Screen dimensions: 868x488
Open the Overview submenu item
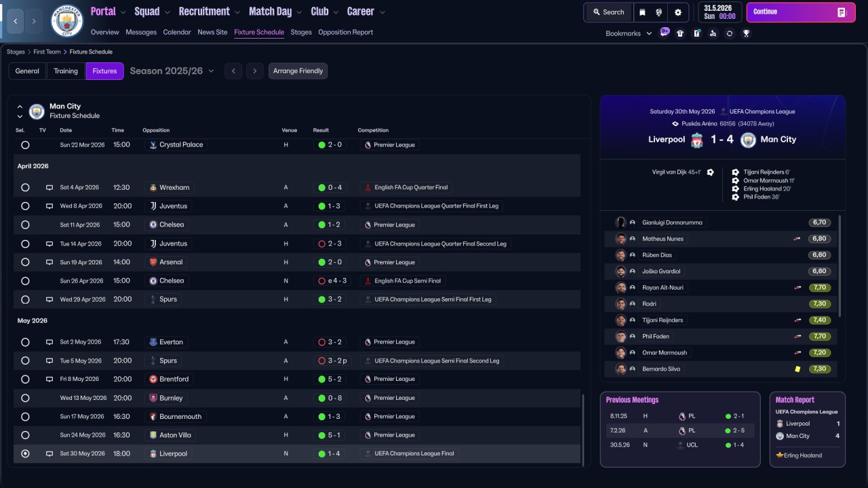coord(104,32)
